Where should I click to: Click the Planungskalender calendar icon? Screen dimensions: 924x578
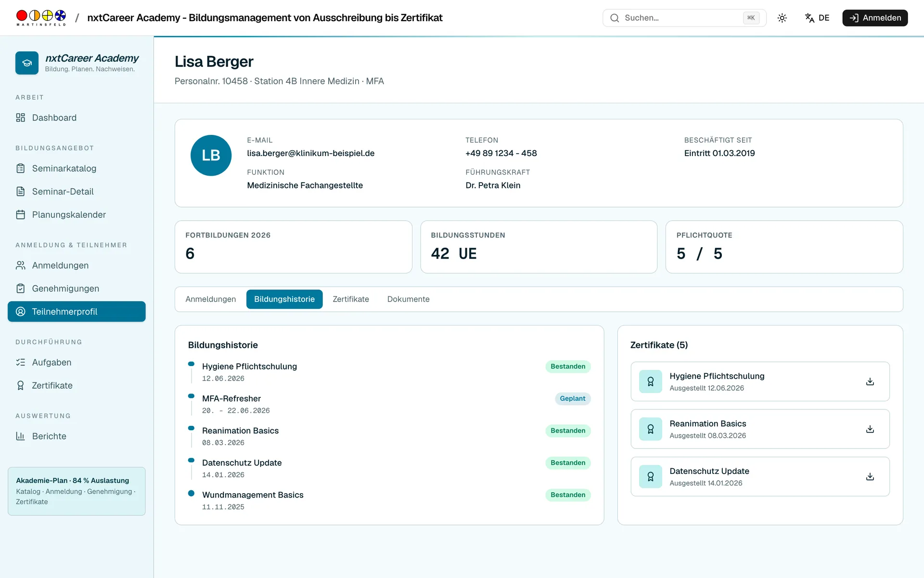pyautogui.click(x=20, y=215)
